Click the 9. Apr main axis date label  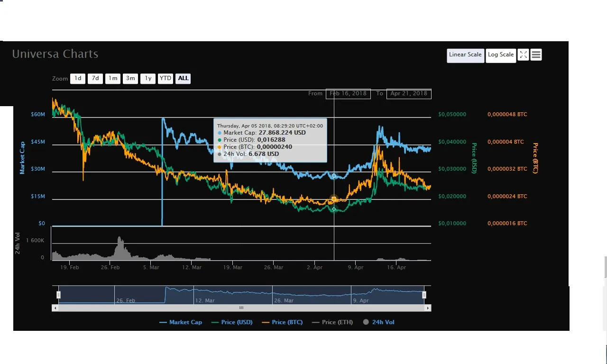pyautogui.click(x=355, y=268)
